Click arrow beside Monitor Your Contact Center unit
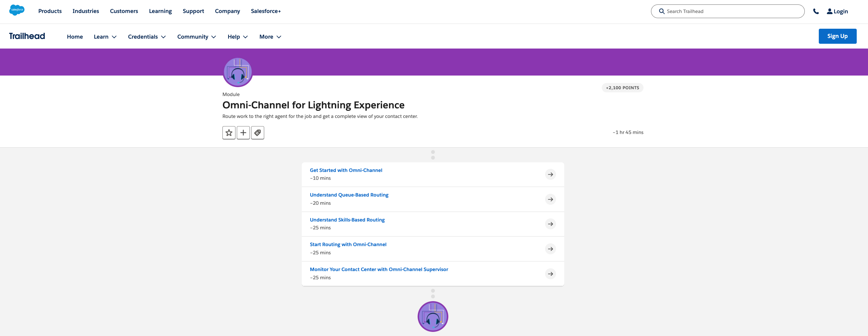The width and height of the screenshot is (868, 336). pyautogui.click(x=550, y=274)
